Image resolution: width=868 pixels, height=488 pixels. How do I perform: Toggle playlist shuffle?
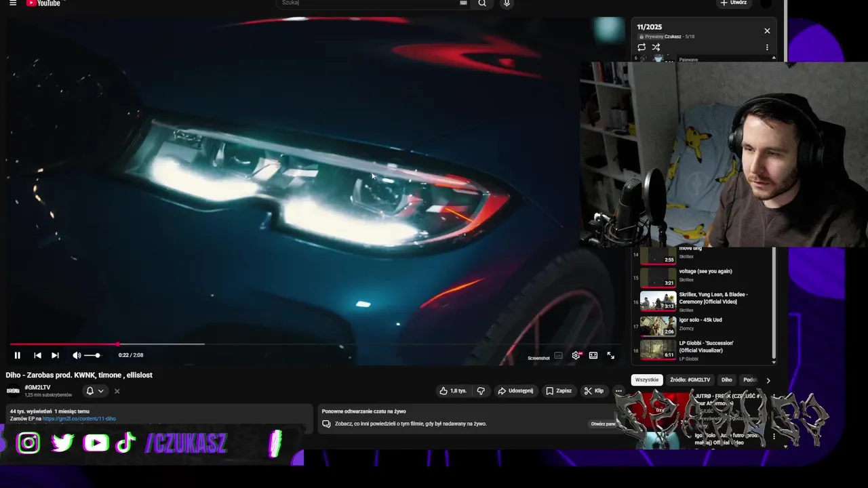click(x=656, y=47)
